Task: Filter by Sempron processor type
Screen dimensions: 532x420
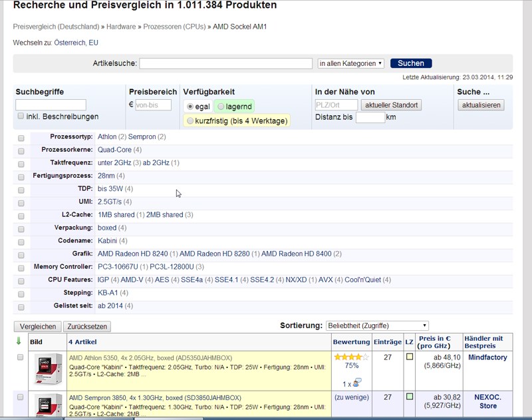Action: click(142, 137)
